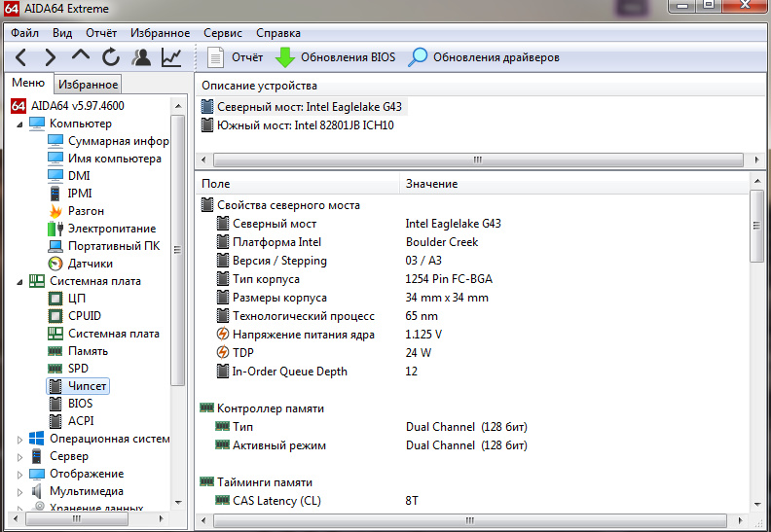Click the ACPI chip icon
Viewport: 771px width, 532px height.
tap(55, 421)
